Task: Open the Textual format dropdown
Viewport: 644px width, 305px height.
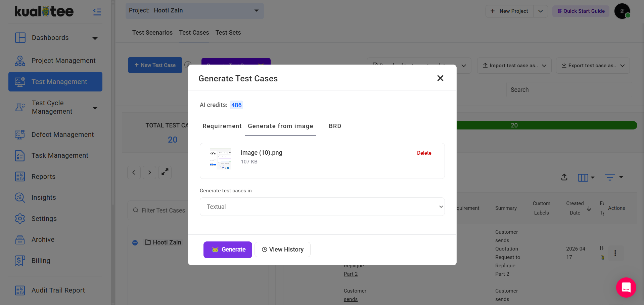Action: 322,207
